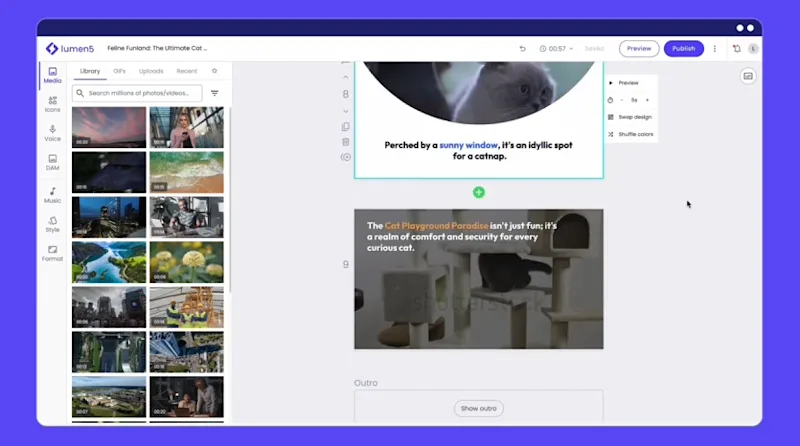800x446 pixels.
Task: Duplicate scene 8 with copy icon
Action: tap(346, 127)
